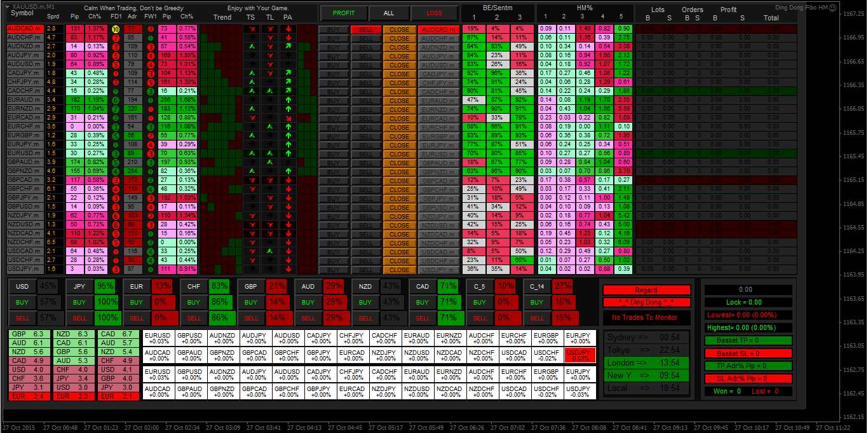Viewport: 868px width, 433px height.
Task: Click the CHF 83% strength value
Action: coord(220,286)
